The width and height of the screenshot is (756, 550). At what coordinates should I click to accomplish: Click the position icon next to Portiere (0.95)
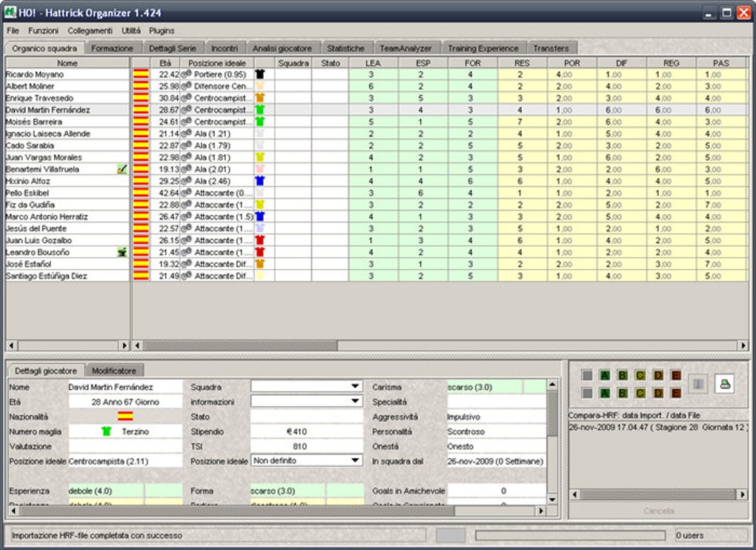click(187, 74)
